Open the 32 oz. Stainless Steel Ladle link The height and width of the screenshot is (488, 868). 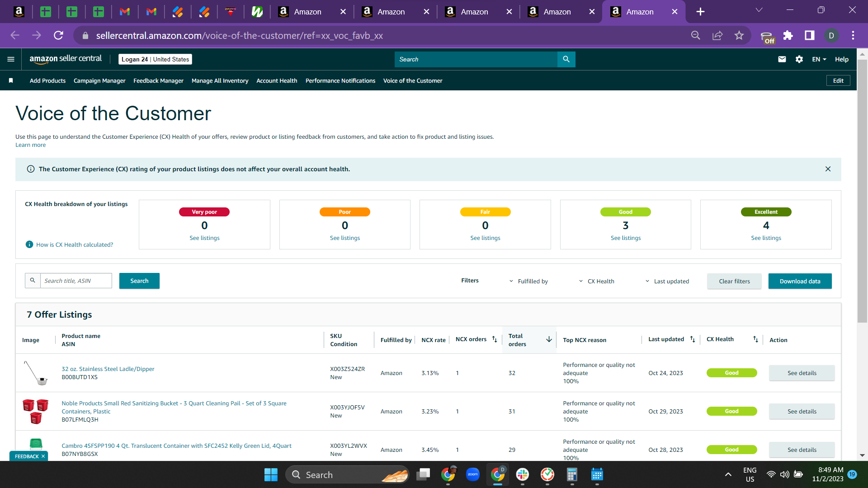pos(108,369)
